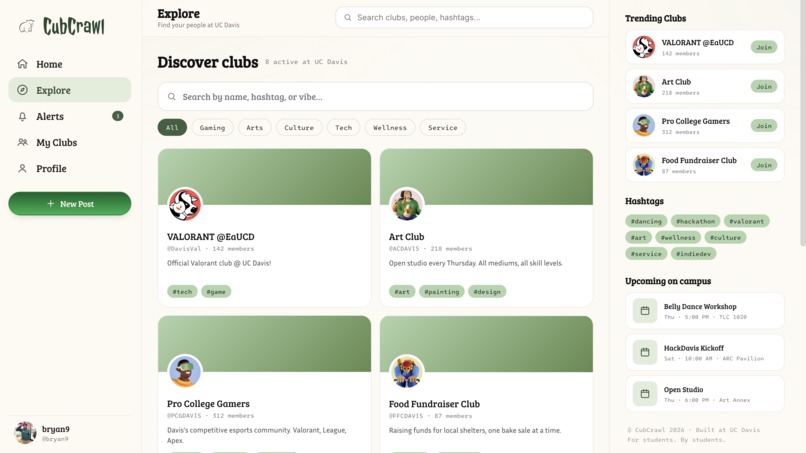Screen dimensions: 806x453
Task: Open My Clubs in the sidebar
Action: 69,142
